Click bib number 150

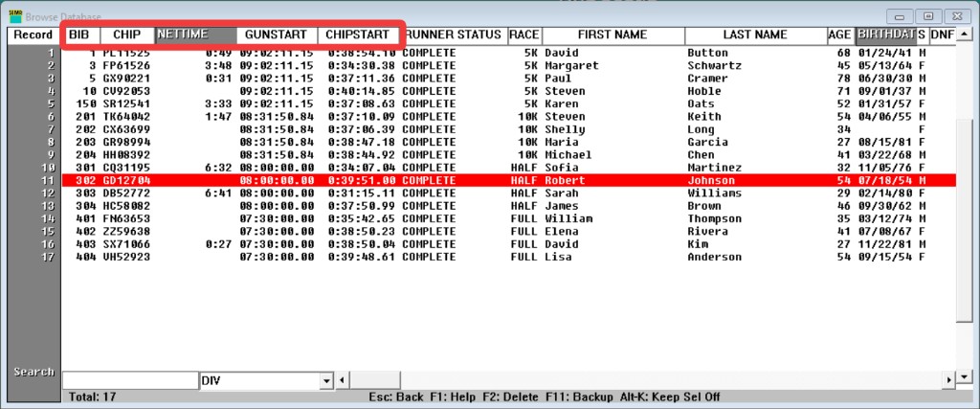click(x=85, y=103)
